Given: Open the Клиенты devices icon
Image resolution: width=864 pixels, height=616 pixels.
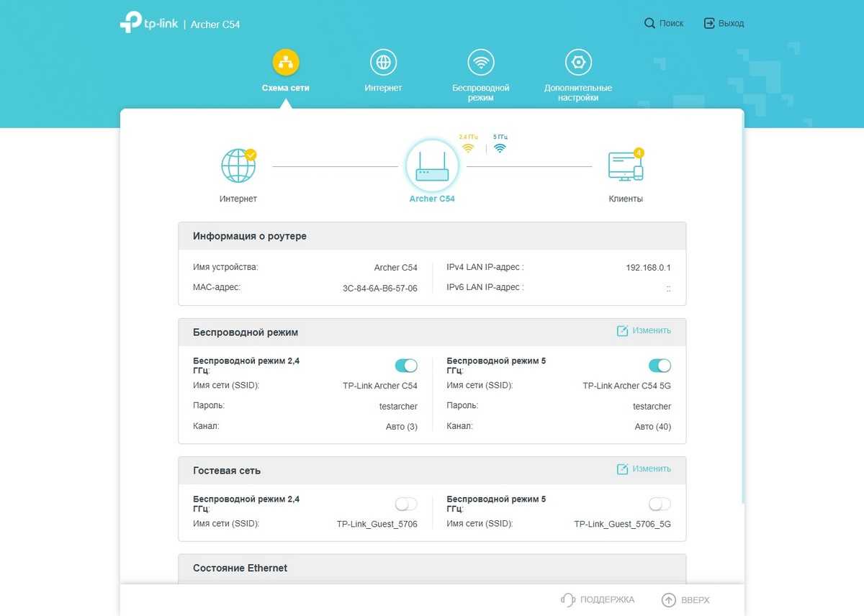Looking at the screenshot, I should 625,166.
